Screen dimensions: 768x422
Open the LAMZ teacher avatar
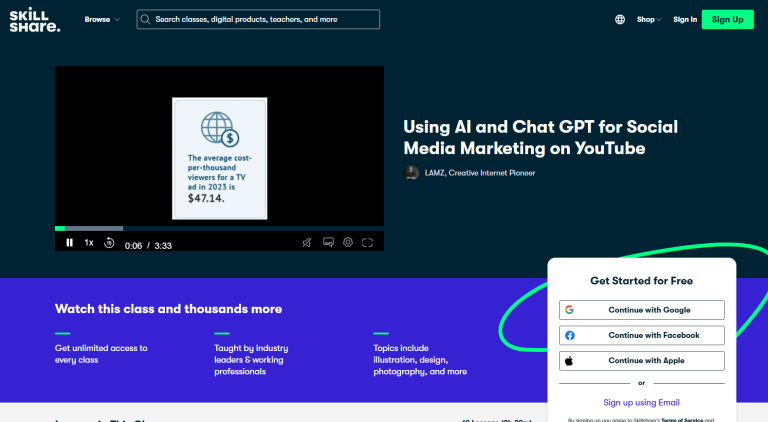411,173
